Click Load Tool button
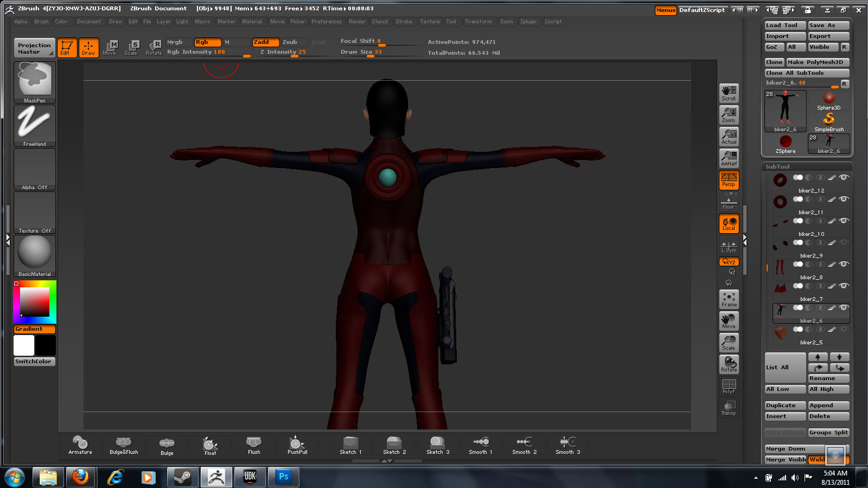 [785, 25]
